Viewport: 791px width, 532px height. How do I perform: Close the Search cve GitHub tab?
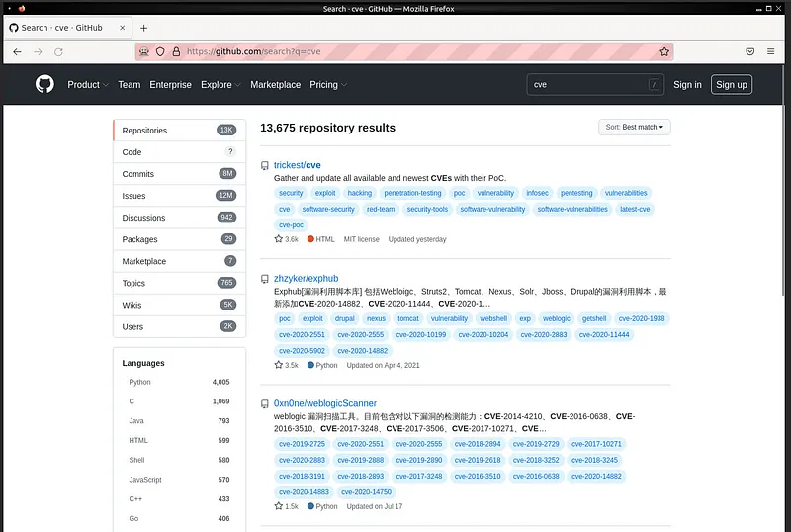[x=122, y=28]
